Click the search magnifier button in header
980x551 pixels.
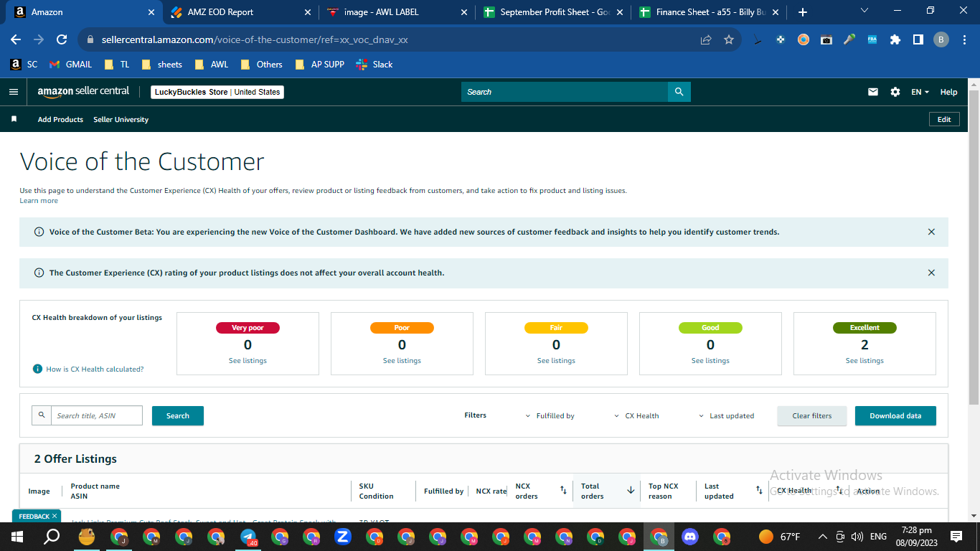(679, 92)
